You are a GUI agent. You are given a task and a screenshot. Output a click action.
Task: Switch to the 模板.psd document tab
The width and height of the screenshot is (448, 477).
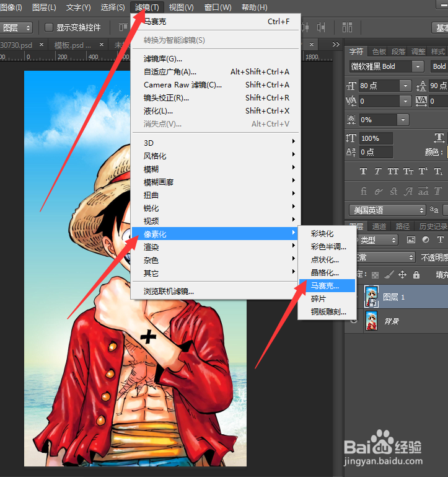(72, 45)
